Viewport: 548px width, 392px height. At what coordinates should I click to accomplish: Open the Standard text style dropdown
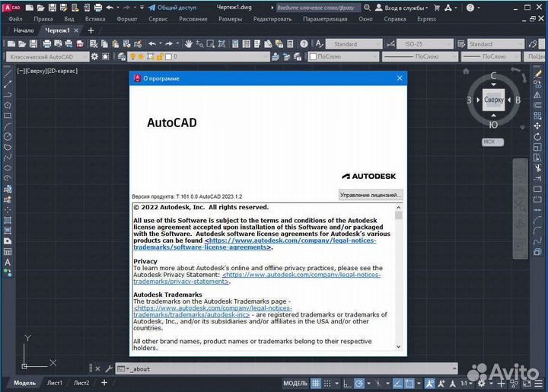click(x=354, y=44)
